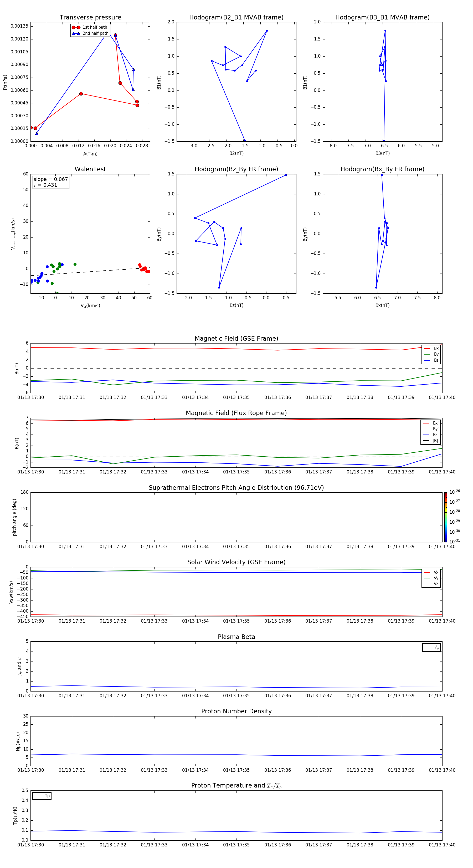The image size is (473, 868).
Task: Click the 'Hodogram(B2_B1 MVAB frame)' title
Action: [x=236, y=18]
